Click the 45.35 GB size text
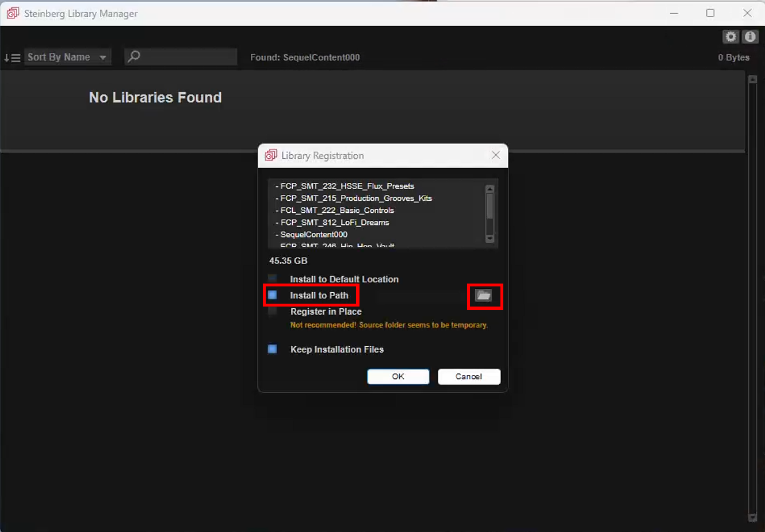 (288, 261)
